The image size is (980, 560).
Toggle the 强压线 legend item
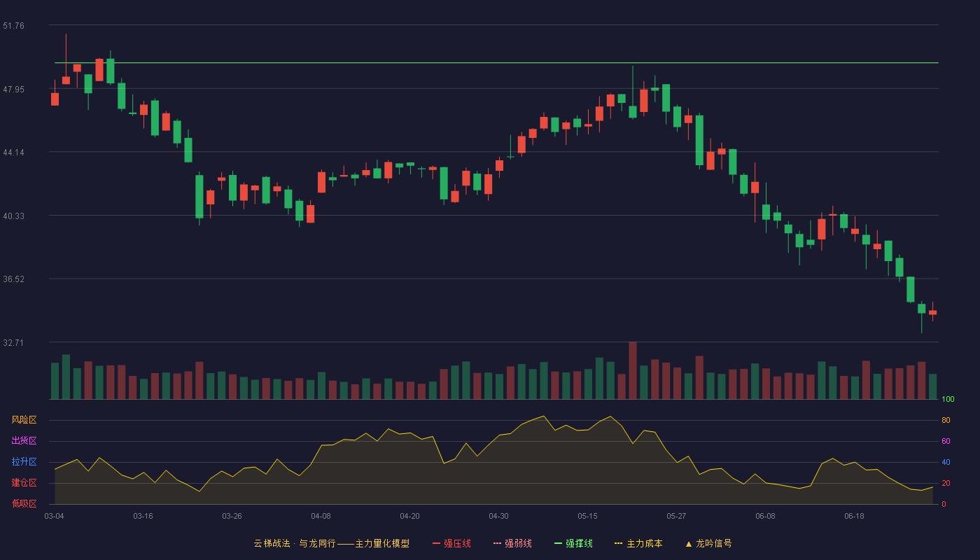tap(451, 543)
